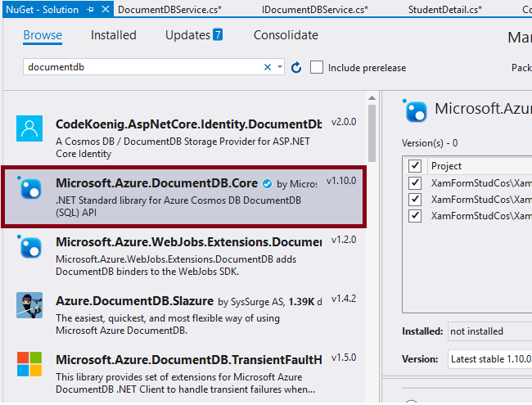Open the DocumentDBService.cs file tab
Viewport: 532px width, 405px height.
(x=169, y=10)
